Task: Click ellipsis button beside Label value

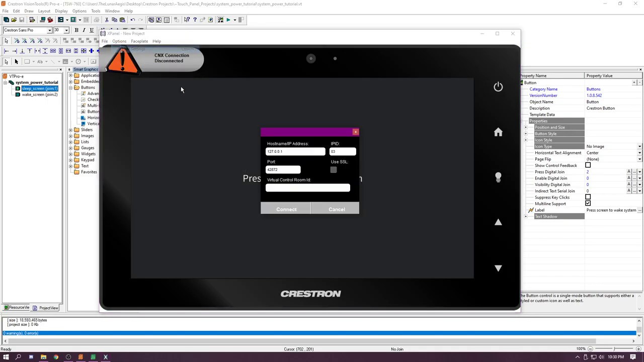Action: coord(639,210)
